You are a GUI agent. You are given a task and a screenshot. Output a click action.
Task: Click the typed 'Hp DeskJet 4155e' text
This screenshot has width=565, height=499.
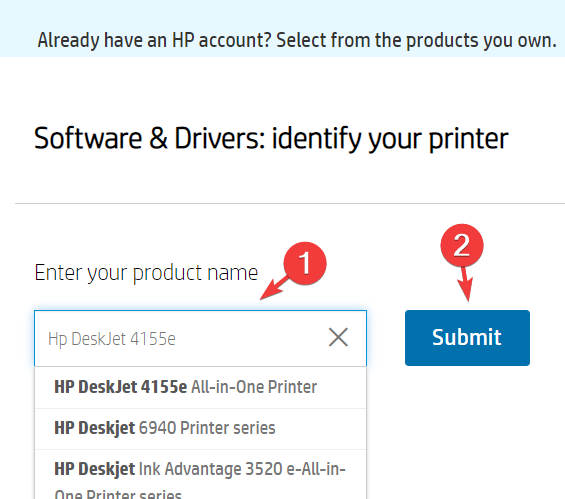pyautogui.click(x=112, y=339)
